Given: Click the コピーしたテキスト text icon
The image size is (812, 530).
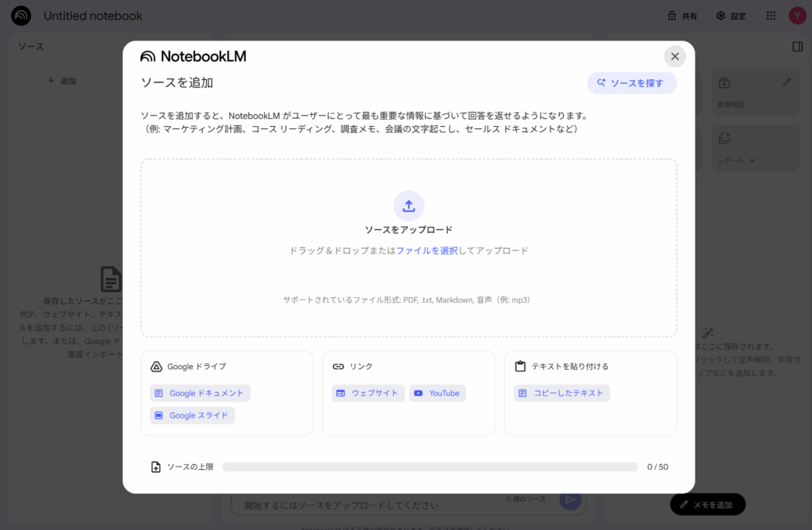Looking at the screenshot, I should pos(523,394).
